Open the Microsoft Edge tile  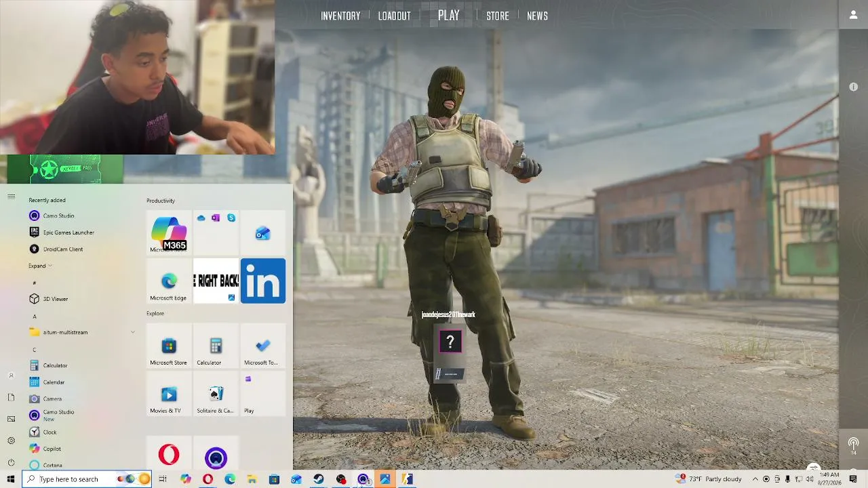[169, 281]
